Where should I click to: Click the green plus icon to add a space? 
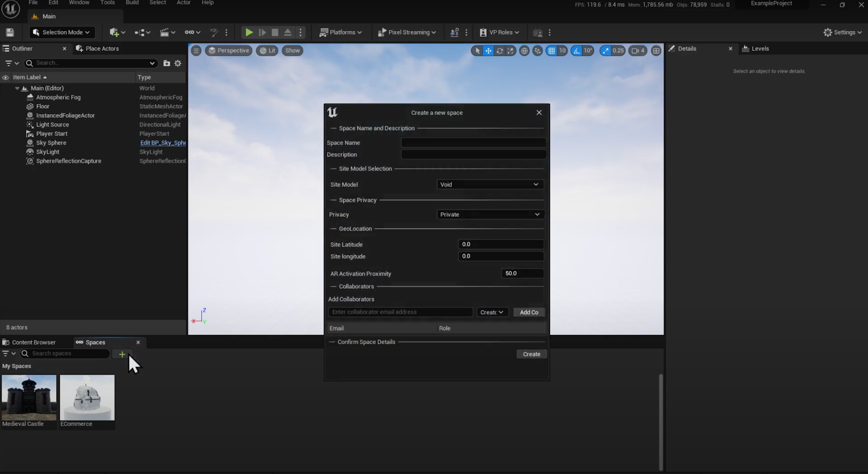(x=122, y=354)
